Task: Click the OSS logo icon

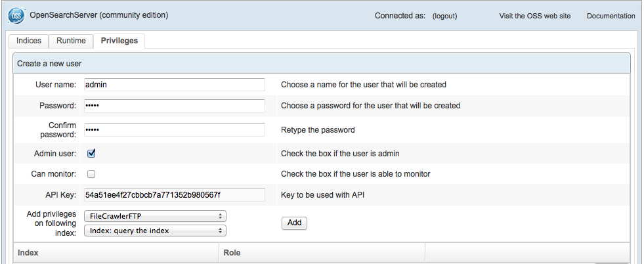Action: pos(14,15)
